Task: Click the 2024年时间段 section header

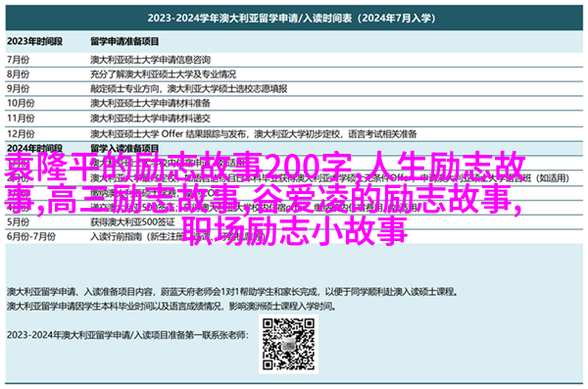Action: tap(34, 148)
